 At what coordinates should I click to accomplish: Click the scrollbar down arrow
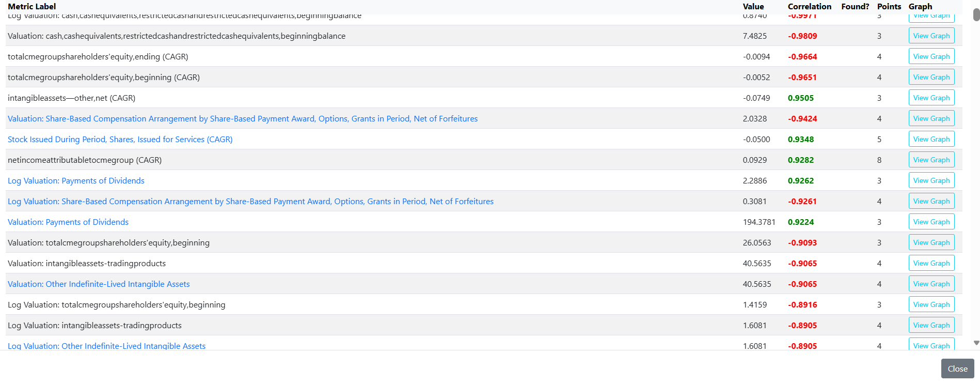pos(976,343)
